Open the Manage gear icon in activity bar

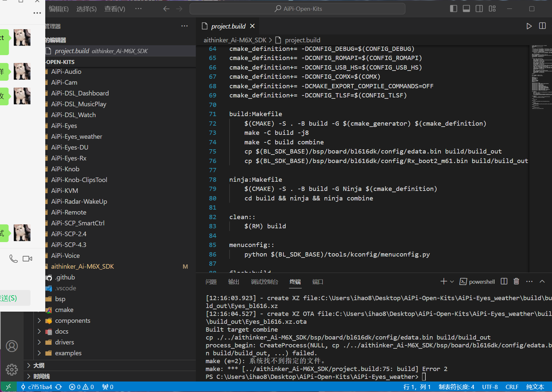coord(12,369)
